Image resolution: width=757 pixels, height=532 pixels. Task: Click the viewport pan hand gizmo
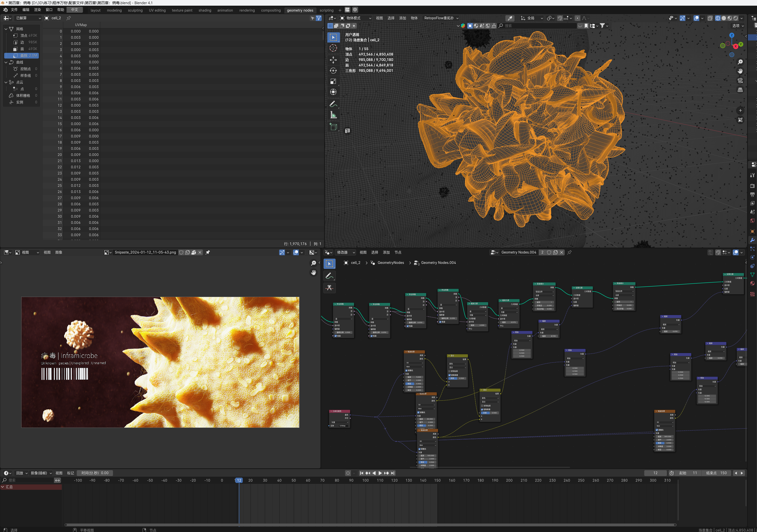click(740, 71)
